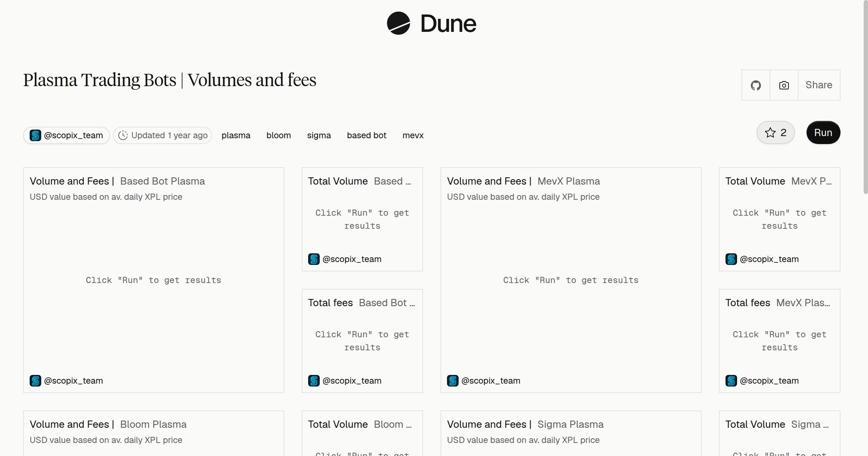Open Total Volume Bloom card title
The width and height of the screenshot is (868, 456).
pyautogui.click(x=360, y=424)
